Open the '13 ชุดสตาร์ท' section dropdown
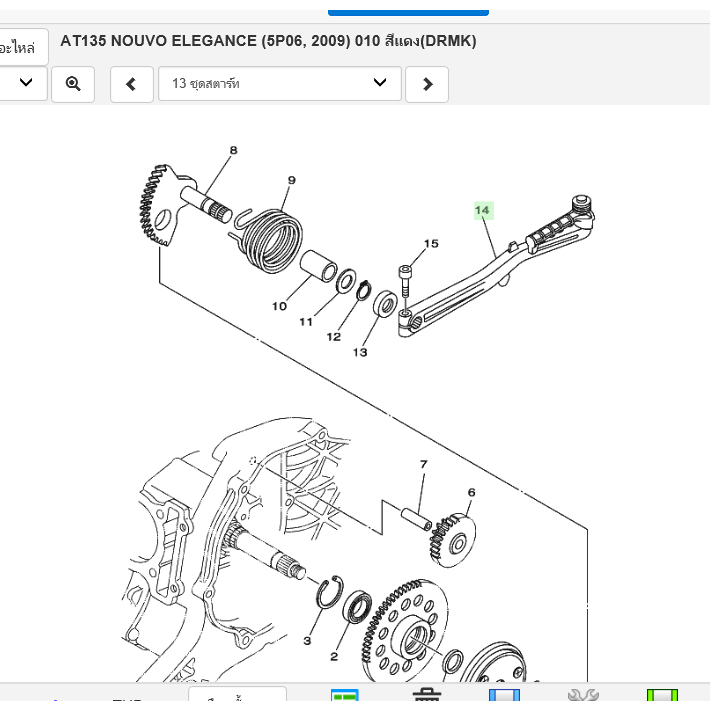This screenshot has width=710, height=710. tap(280, 84)
